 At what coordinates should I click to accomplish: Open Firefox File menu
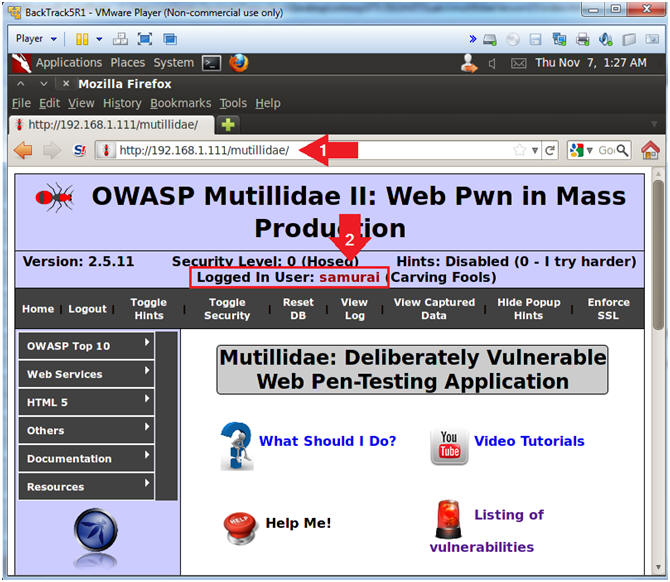(21, 103)
